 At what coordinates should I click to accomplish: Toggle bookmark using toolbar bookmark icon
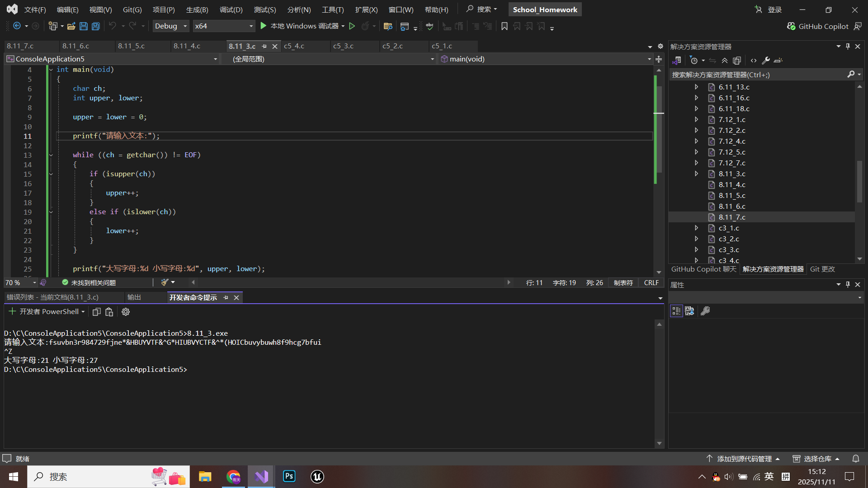coord(505,26)
